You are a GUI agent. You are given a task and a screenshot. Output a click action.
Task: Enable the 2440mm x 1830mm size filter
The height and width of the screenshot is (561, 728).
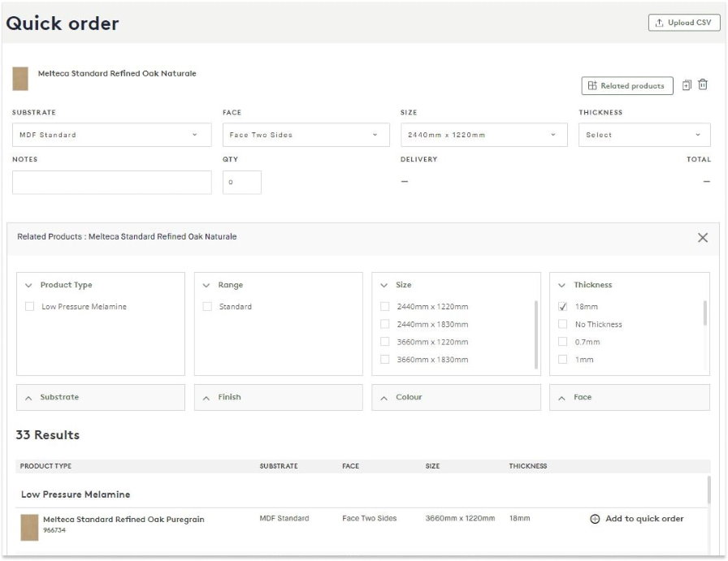pos(385,325)
